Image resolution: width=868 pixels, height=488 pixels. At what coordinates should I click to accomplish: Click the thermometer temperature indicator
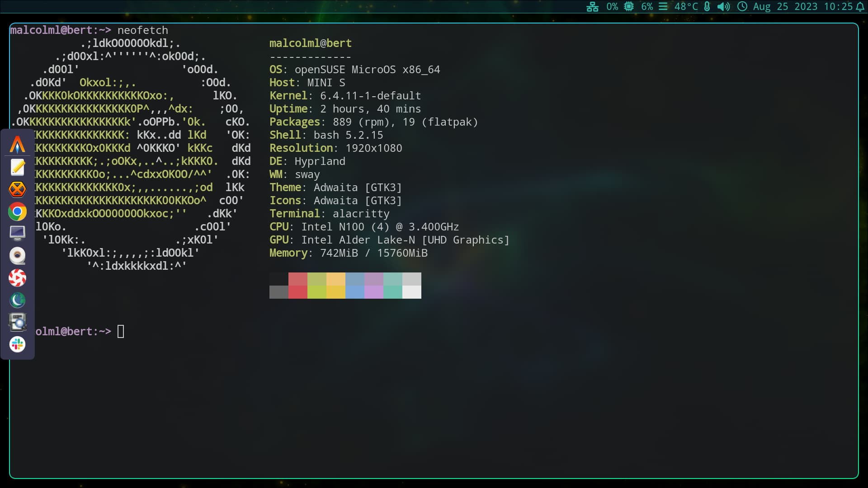[x=707, y=7]
